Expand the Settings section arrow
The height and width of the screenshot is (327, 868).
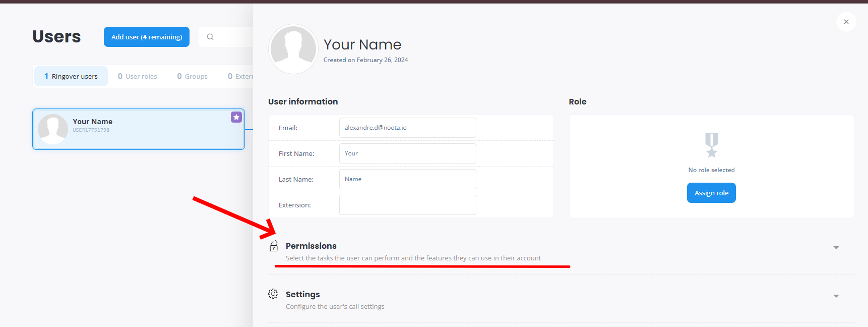[836, 296]
